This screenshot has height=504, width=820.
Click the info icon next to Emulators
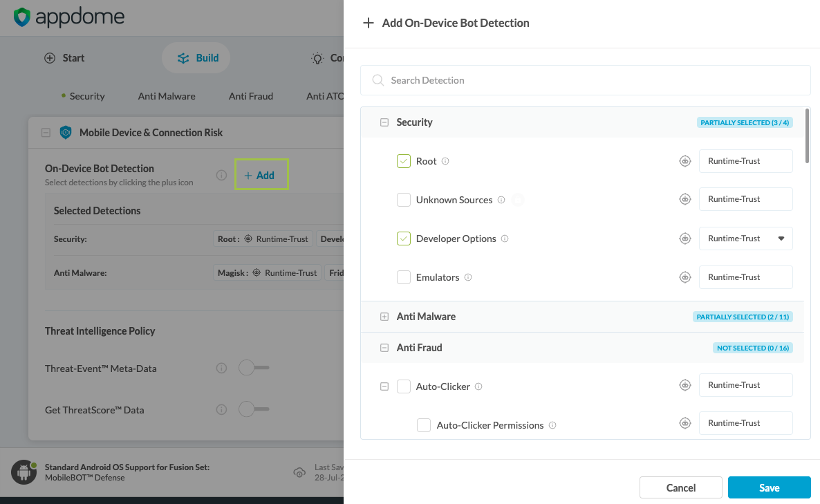point(468,277)
